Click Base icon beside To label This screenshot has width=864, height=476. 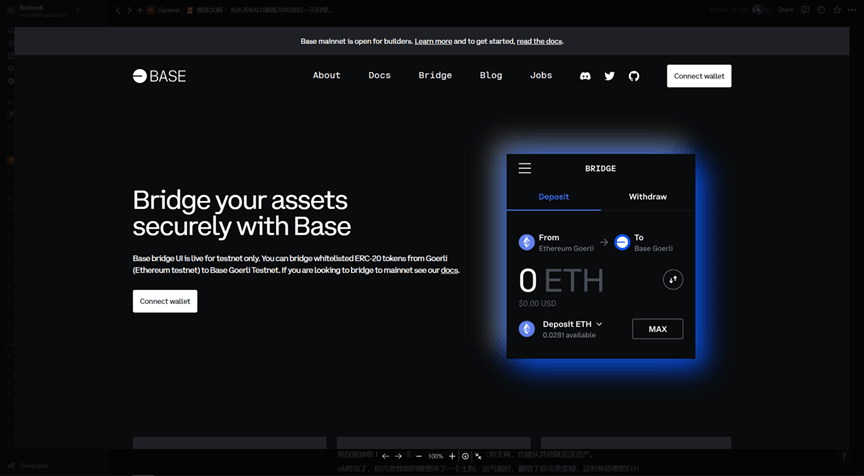(622, 242)
